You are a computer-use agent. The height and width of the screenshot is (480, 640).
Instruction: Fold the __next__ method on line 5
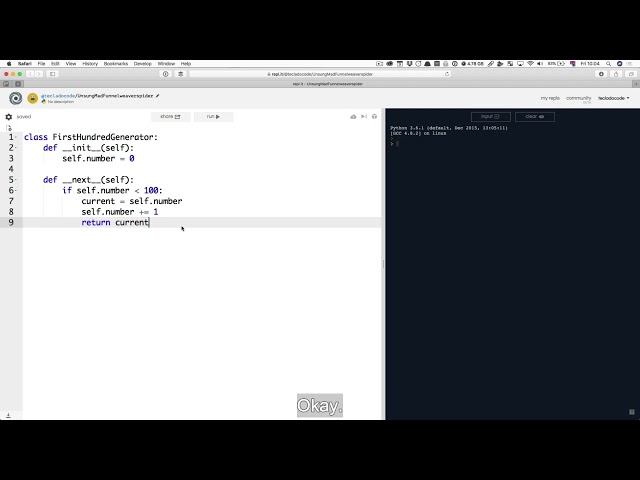16,180
